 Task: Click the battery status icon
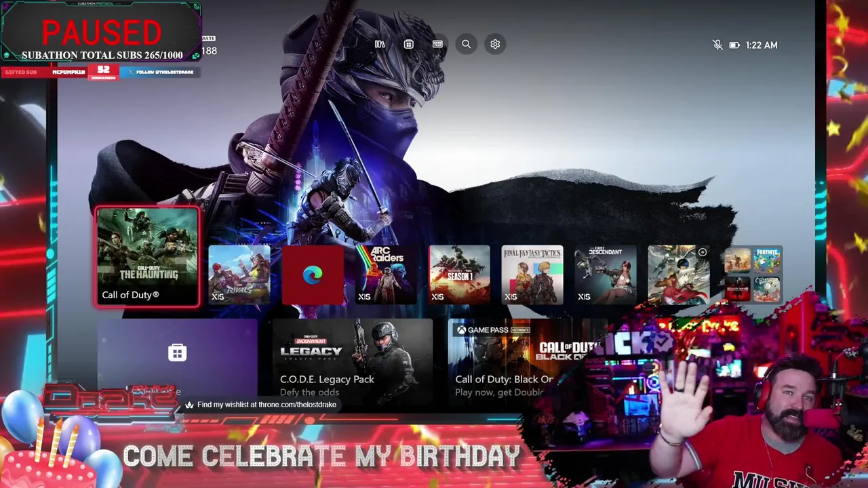734,45
